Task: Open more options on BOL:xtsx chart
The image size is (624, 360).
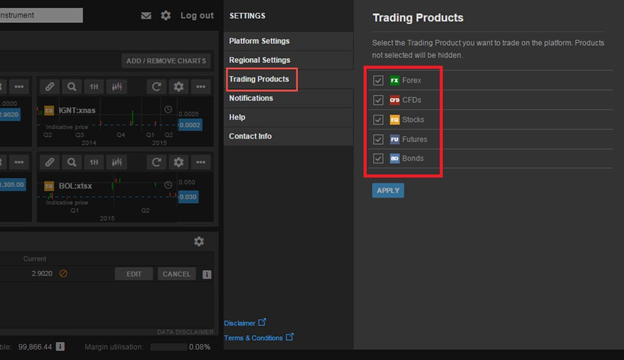Action: pyautogui.click(x=201, y=162)
